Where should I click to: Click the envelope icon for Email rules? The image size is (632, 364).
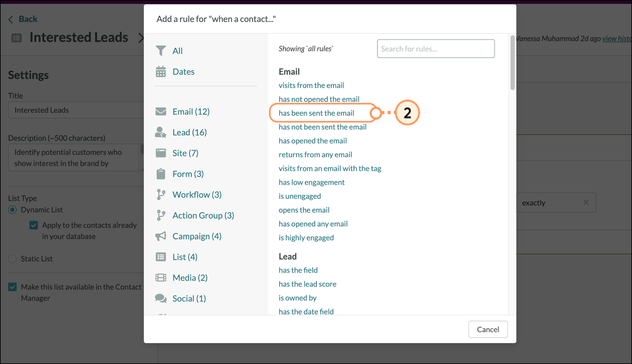[x=161, y=112]
